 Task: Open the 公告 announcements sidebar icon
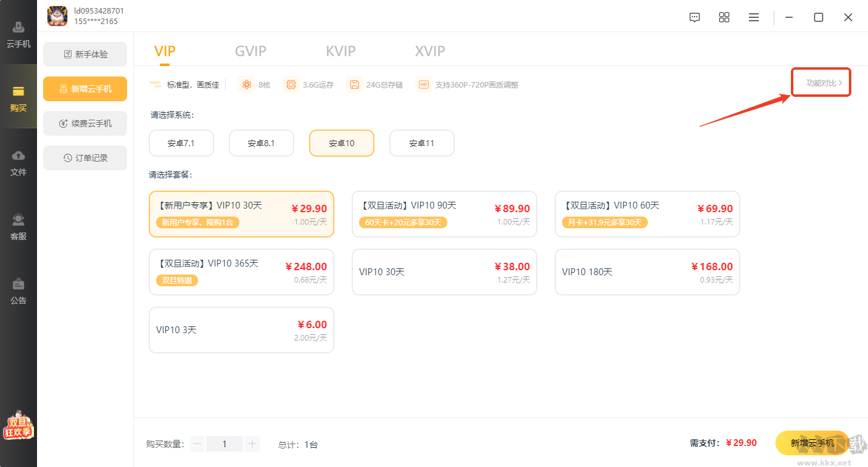[19, 291]
